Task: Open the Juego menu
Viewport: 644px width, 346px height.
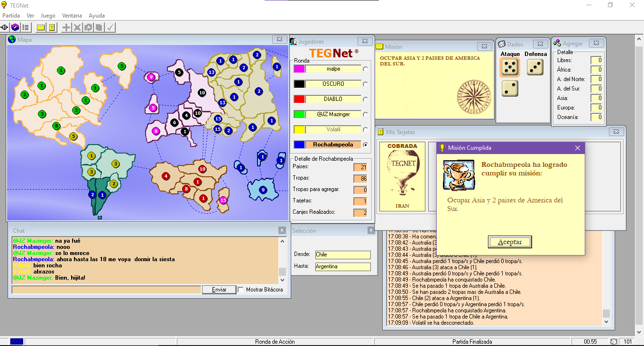Action: [48, 16]
